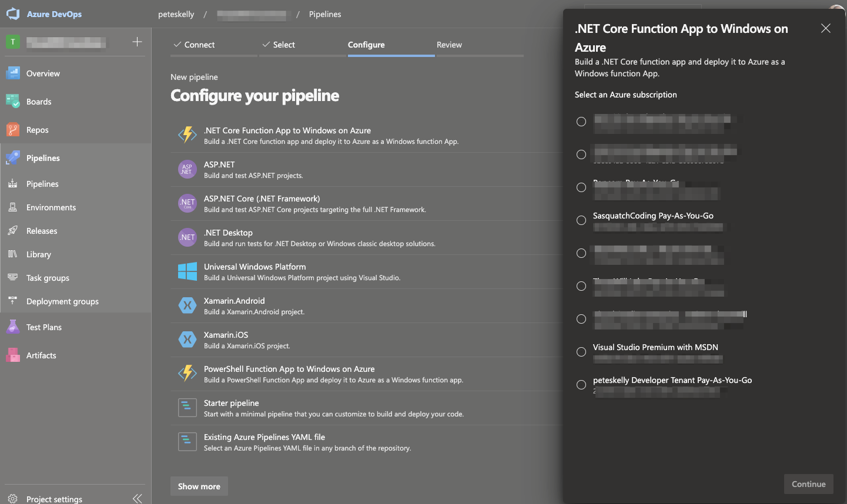Open the Artifacts icon in sidebar
Screen dimensions: 847x504
tap(13, 355)
